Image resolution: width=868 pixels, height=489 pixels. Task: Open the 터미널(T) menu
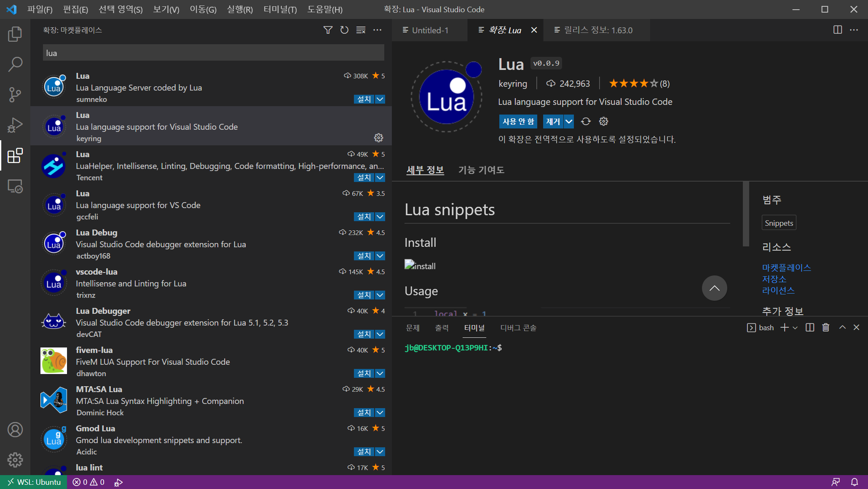[280, 9]
